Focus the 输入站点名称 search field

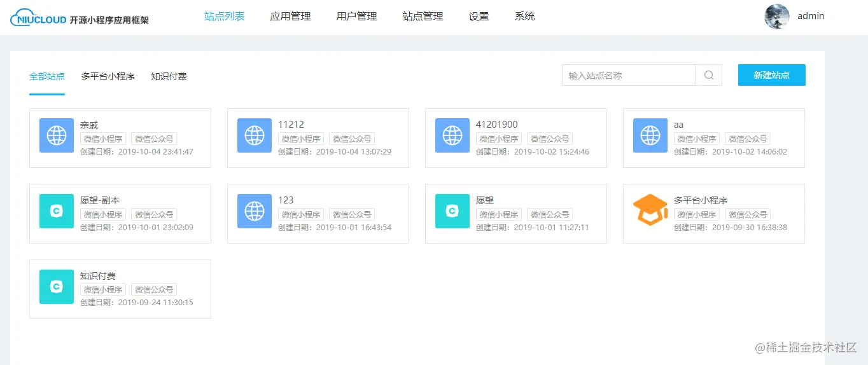pyautogui.click(x=629, y=75)
